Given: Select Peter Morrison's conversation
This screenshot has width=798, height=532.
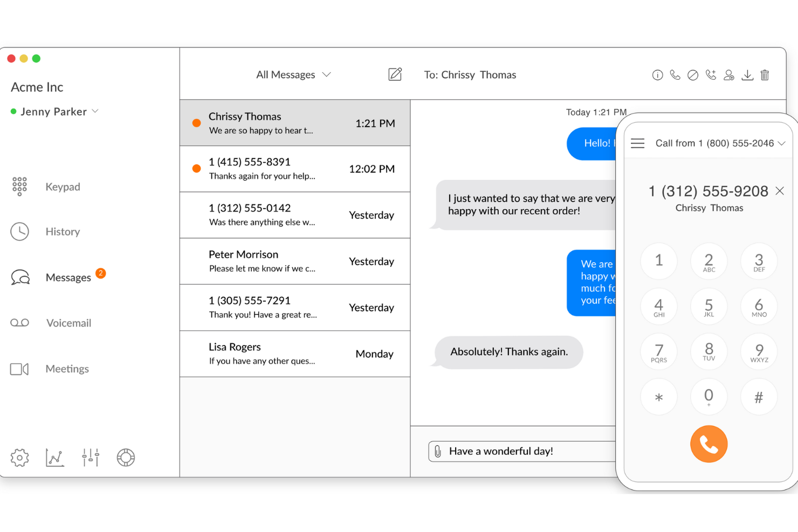Looking at the screenshot, I should click(295, 261).
